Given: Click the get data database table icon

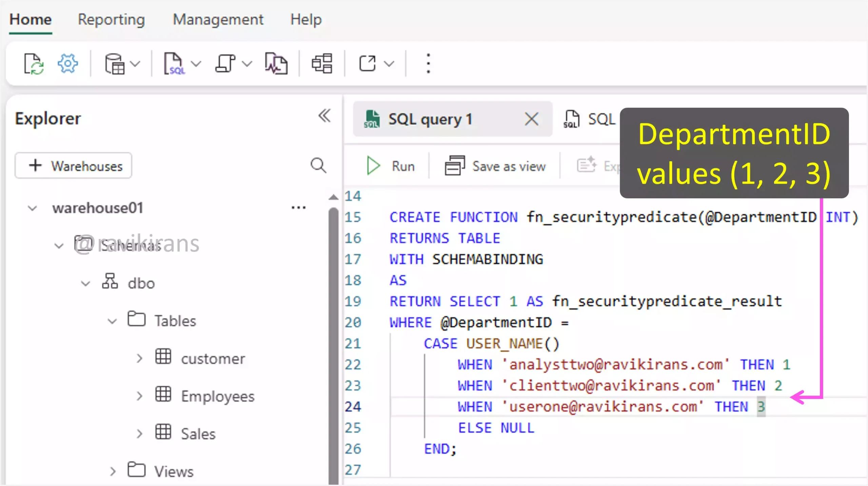Looking at the screenshot, I should [115, 63].
